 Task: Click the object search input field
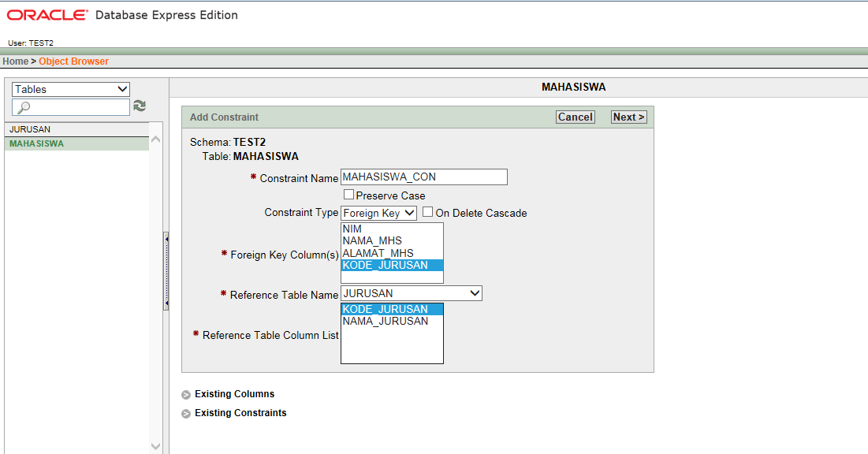click(71, 107)
